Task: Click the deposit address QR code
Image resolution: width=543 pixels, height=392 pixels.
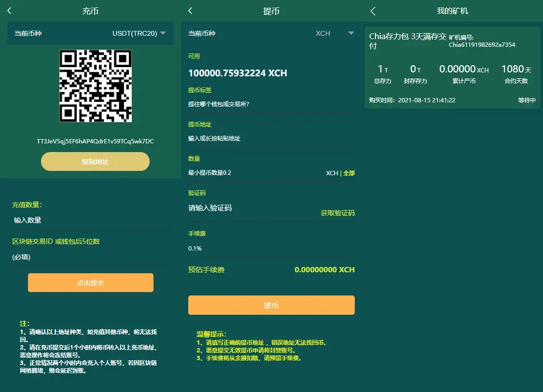Action: pos(95,85)
